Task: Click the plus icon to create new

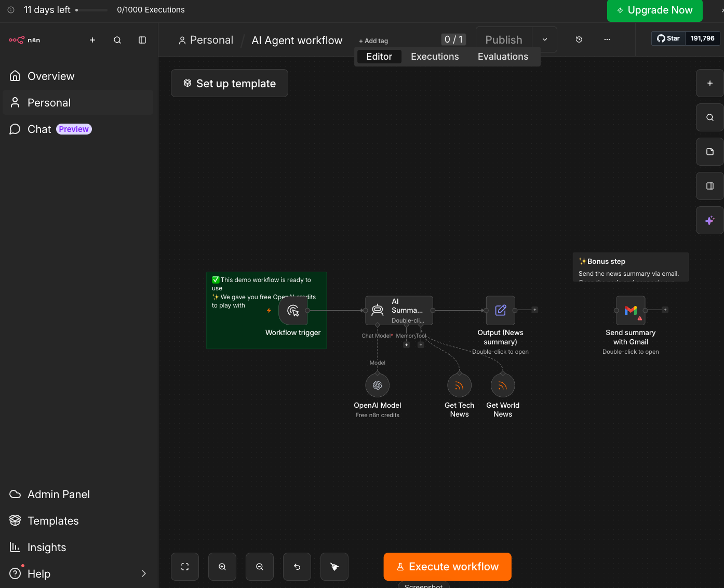Action: (92, 40)
